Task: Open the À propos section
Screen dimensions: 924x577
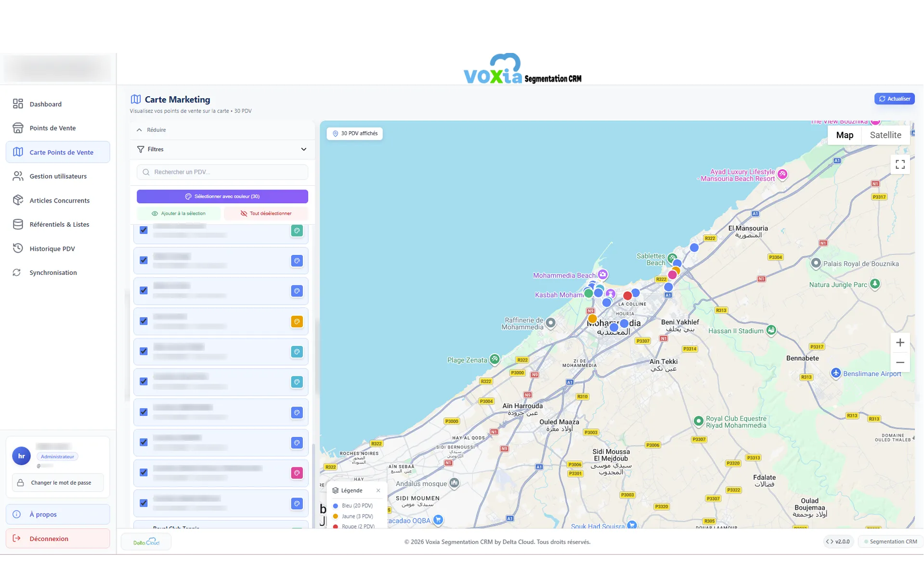Action: 58,514
